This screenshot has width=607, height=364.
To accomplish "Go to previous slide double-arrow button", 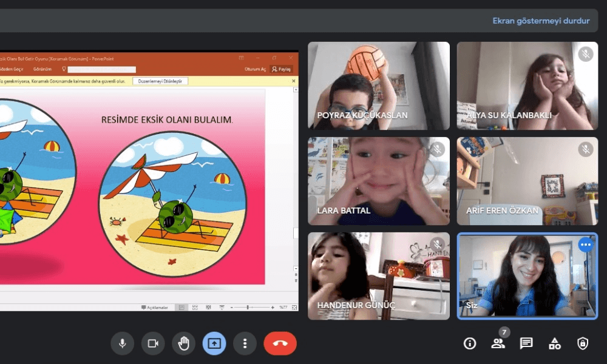I will pos(296,275).
